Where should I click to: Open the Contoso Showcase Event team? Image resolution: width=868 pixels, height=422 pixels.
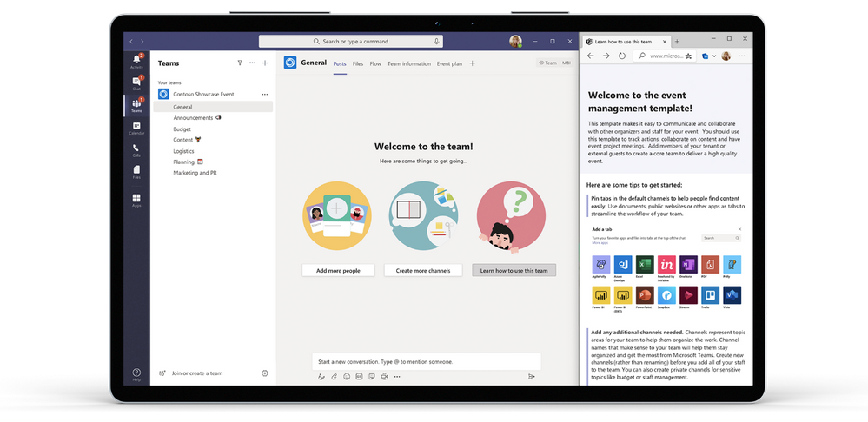(203, 94)
